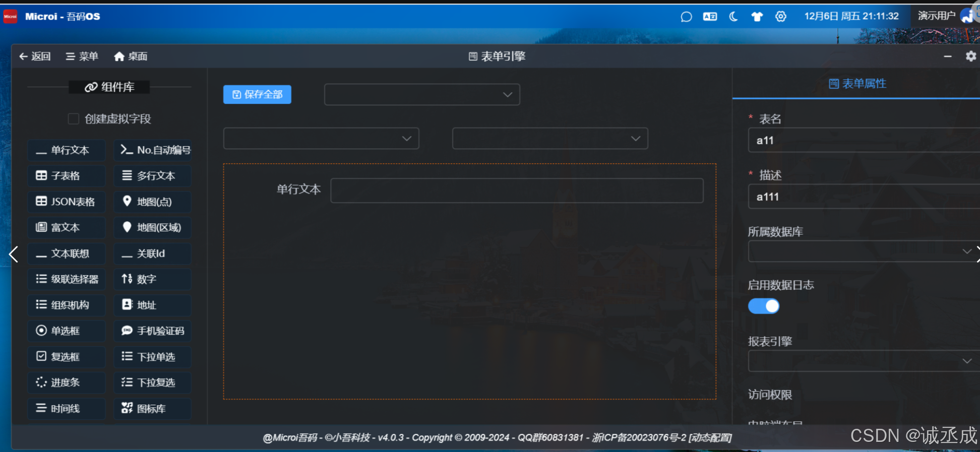Add a 下拉复选 component
This screenshot has width=980, height=452.
153,382
